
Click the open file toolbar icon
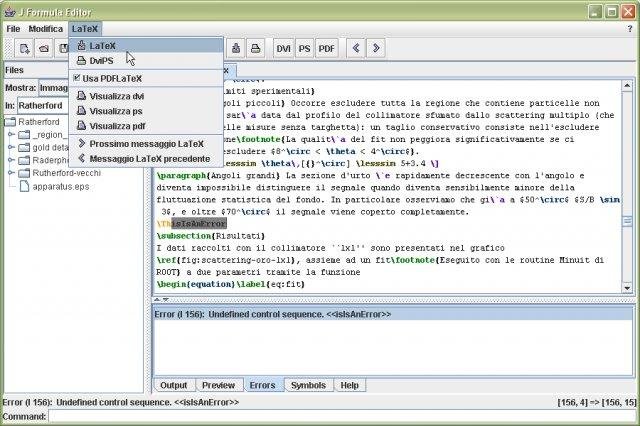44,48
